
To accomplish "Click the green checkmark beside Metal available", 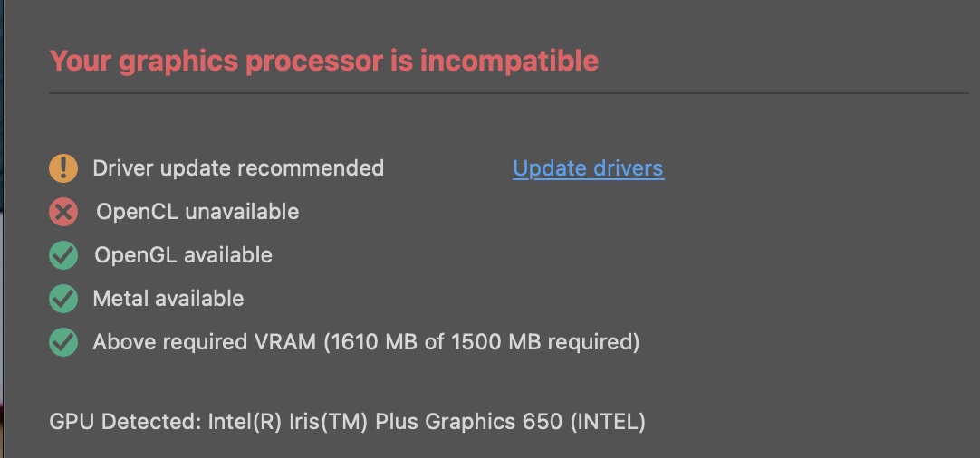I will pyautogui.click(x=63, y=299).
